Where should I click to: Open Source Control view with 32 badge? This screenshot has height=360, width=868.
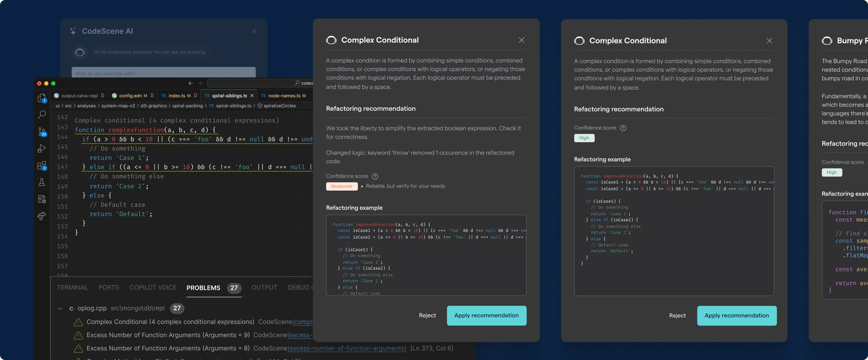[42, 131]
